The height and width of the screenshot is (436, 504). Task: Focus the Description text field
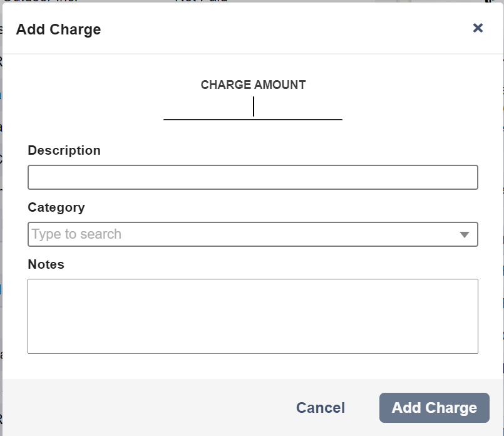(253, 177)
